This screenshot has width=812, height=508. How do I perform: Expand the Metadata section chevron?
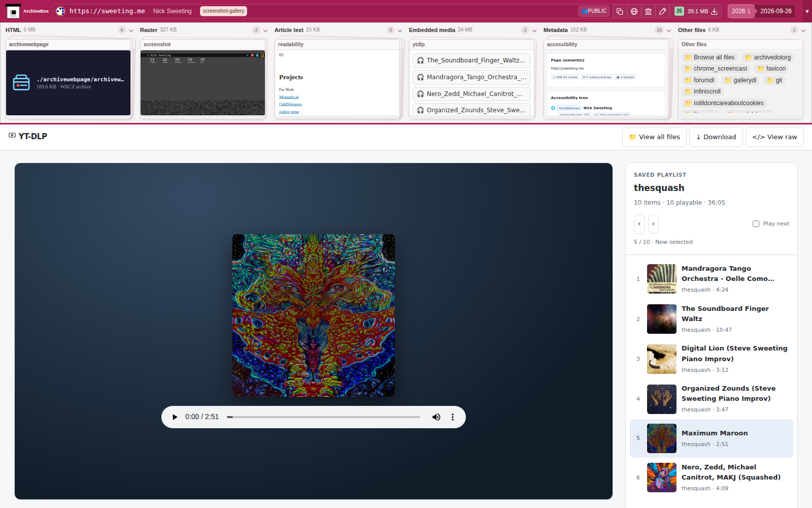click(669, 30)
